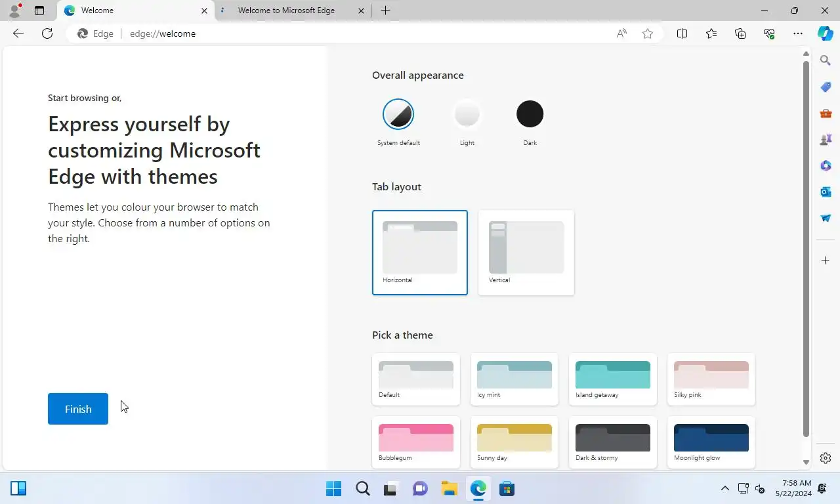Pick the Bubblegum theme
This screenshot has height=504, width=840.
[x=416, y=442]
